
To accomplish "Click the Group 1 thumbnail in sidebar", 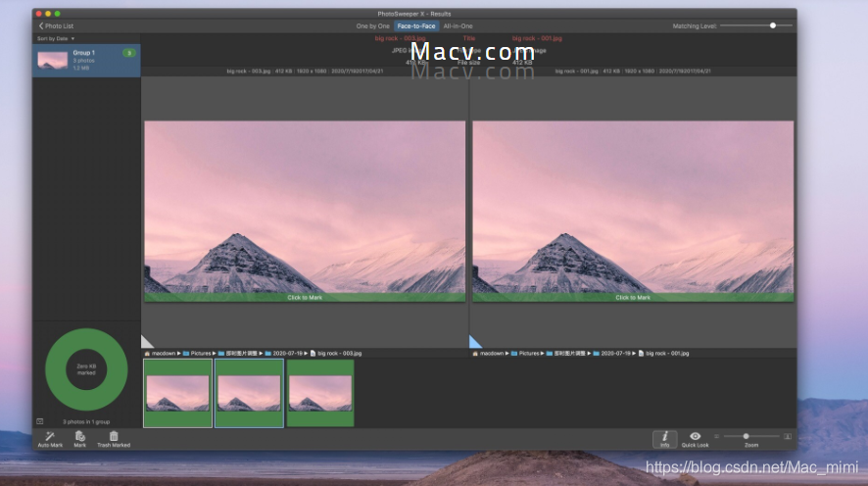I will click(x=53, y=61).
